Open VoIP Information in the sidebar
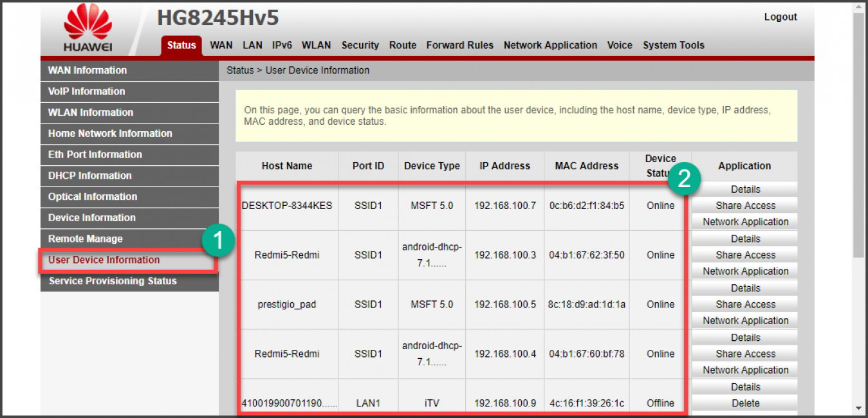The height and width of the screenshot is (418, 868). pyautogui.click(x=129, y=91)
